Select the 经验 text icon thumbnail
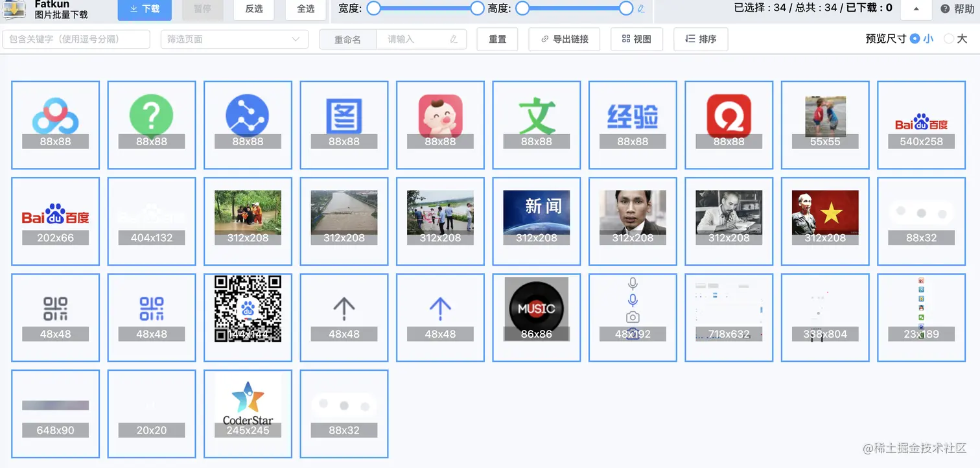The image size is (980, 468). point(633,125)
